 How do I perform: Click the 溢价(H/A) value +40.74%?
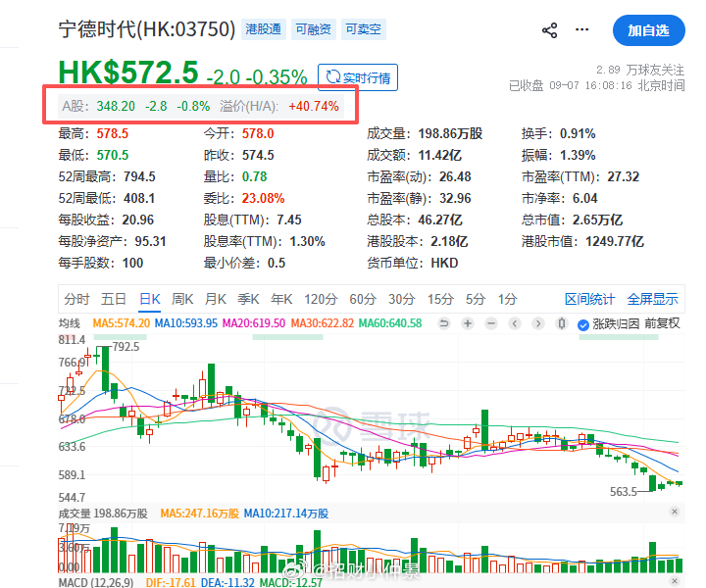tap(314, 106)
